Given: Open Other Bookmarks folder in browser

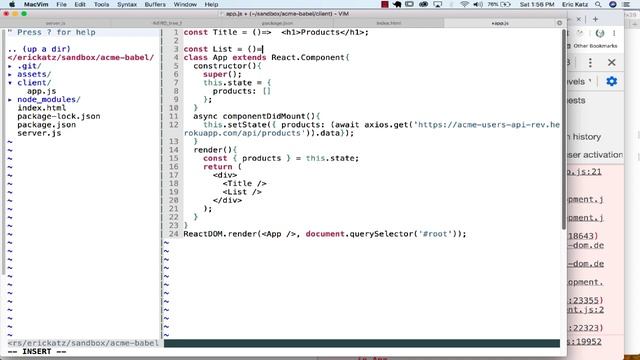Looking at the screenshot, I should 593,46.
